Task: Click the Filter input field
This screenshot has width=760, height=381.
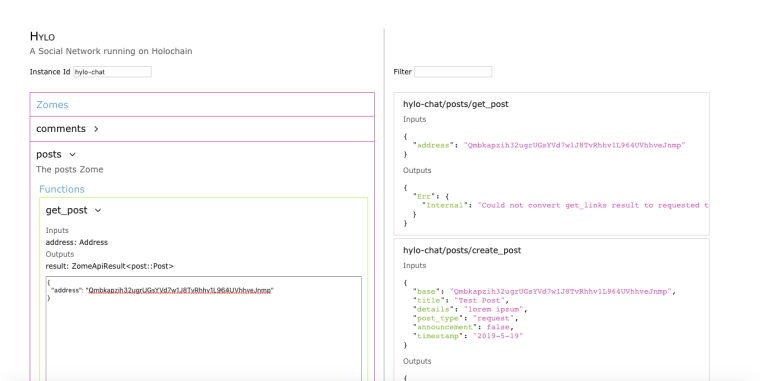Action: pyautogui.click(x=453, y=72)
